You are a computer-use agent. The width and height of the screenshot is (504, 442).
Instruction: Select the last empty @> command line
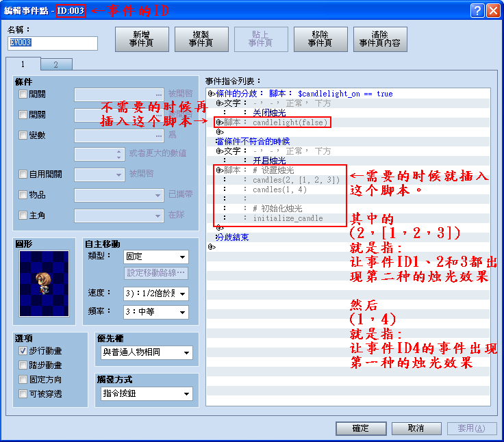coord(348,247)
